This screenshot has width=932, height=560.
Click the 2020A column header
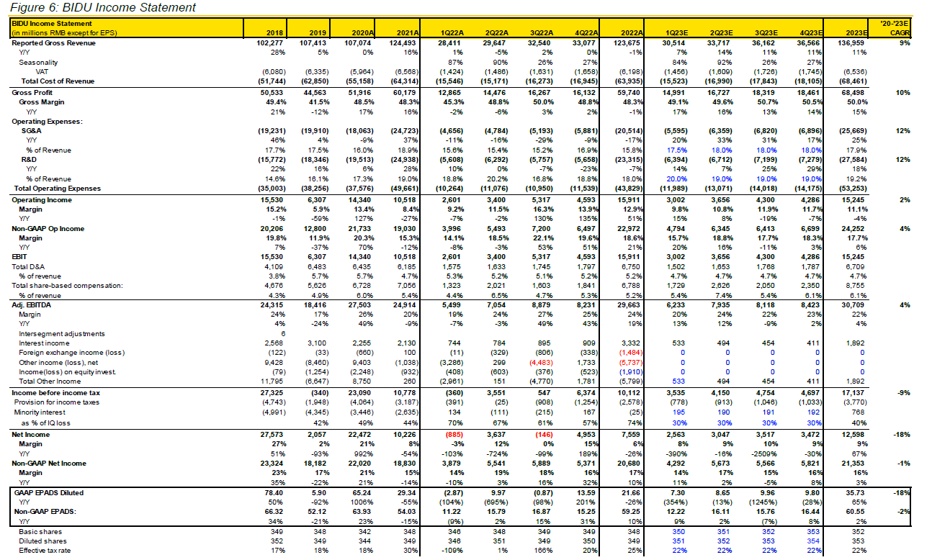[x=361, y=32]
